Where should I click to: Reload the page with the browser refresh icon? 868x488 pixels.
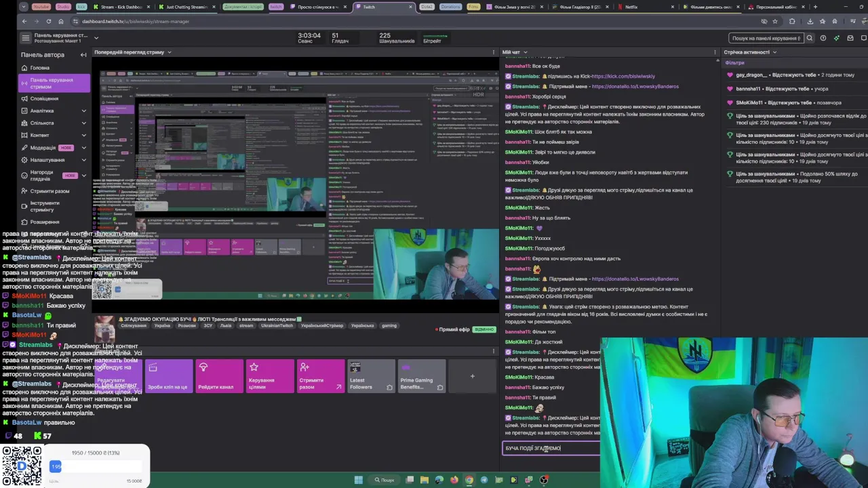click(x=49, y=21)
